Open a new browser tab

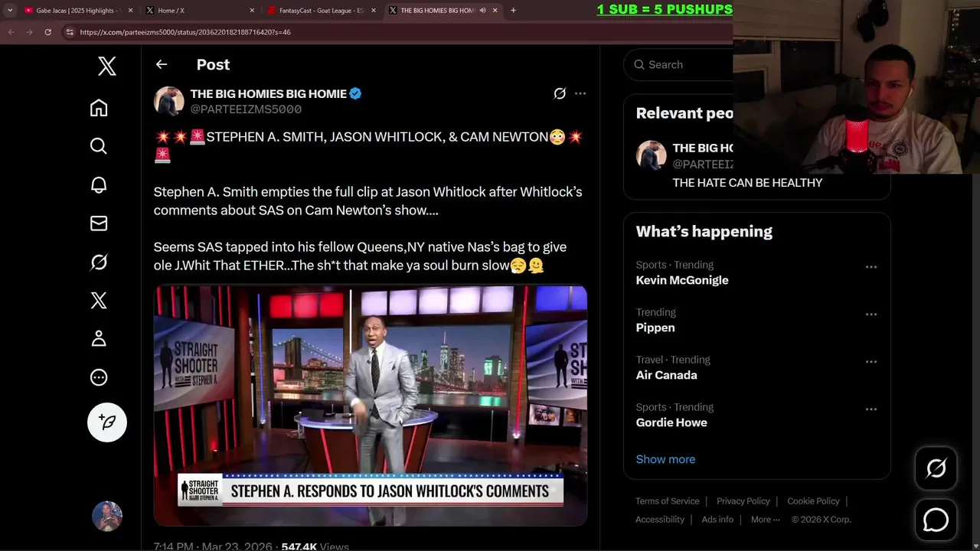point(513,11)
